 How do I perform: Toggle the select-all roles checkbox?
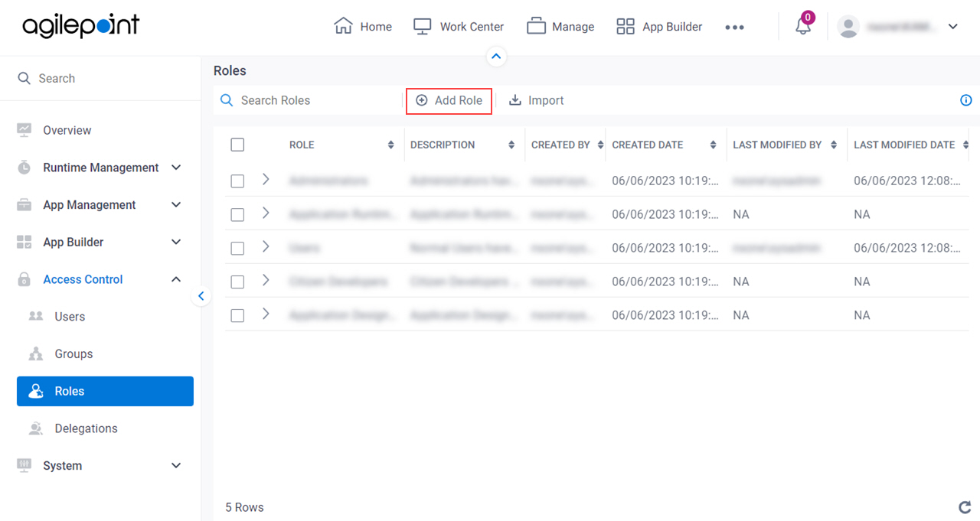pyautogui.click(x=237, y=145)
